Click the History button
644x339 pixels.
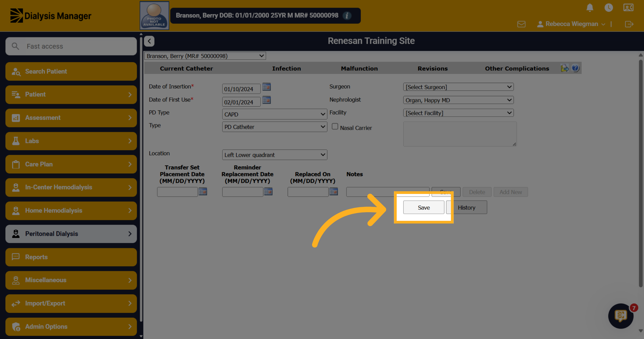coord(467,207)
